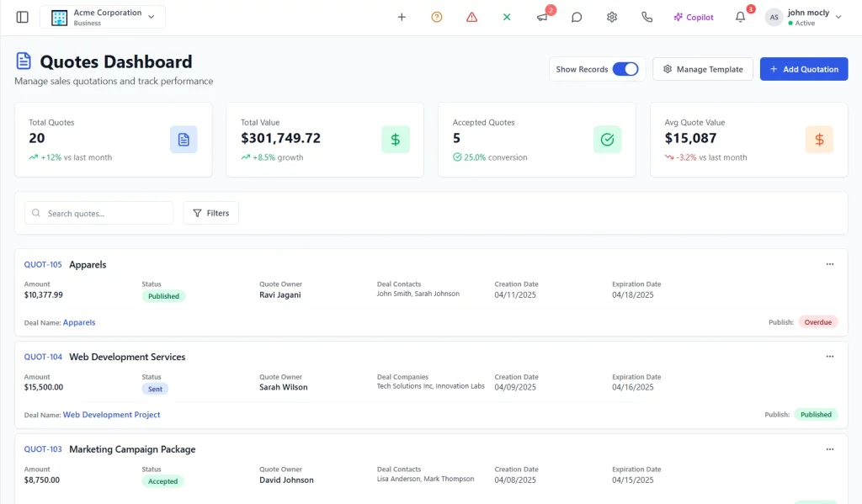Click quote owner Ravi Jagani
862x504 pixels.
pyautogui.click(x=279, y=294)
